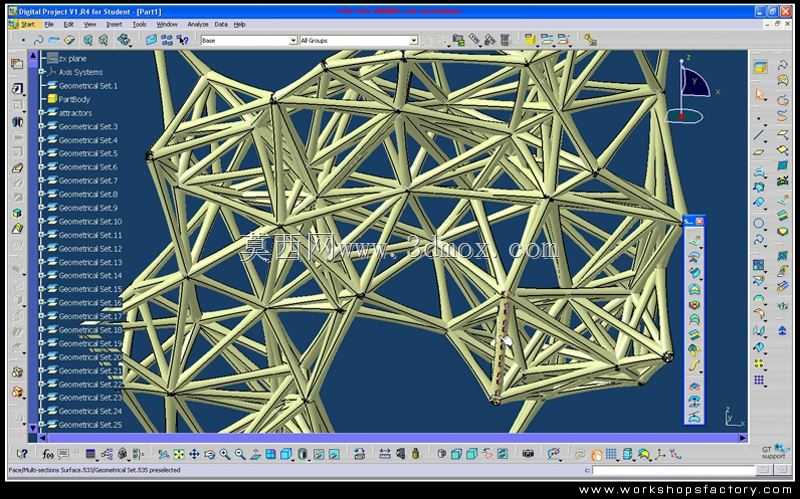Pick the Plane creation tool
This screenshot has height=499, width=800.
[x=759, y=152]
